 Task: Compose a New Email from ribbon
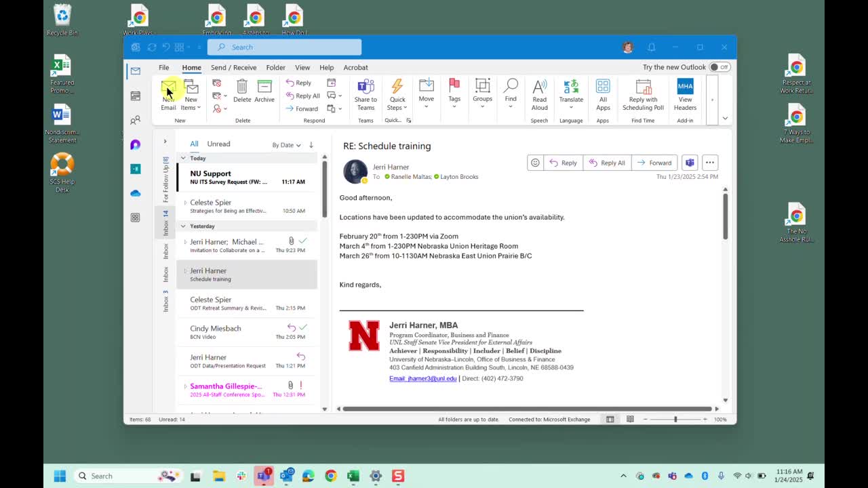pyautogui.click(x=168, y=94)
